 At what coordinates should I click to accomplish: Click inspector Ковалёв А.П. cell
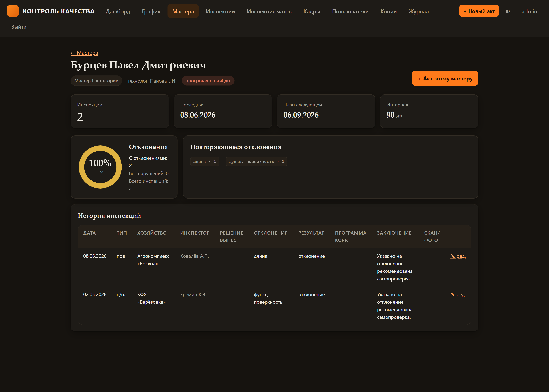point(194,256)
